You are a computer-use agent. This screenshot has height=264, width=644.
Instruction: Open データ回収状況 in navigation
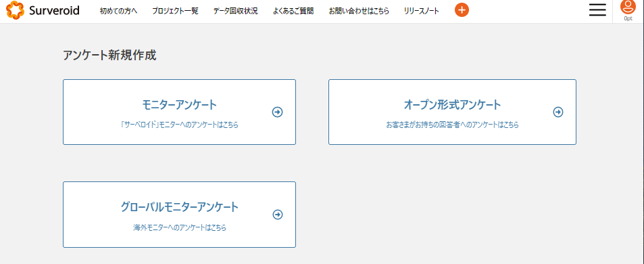(235, 11)
